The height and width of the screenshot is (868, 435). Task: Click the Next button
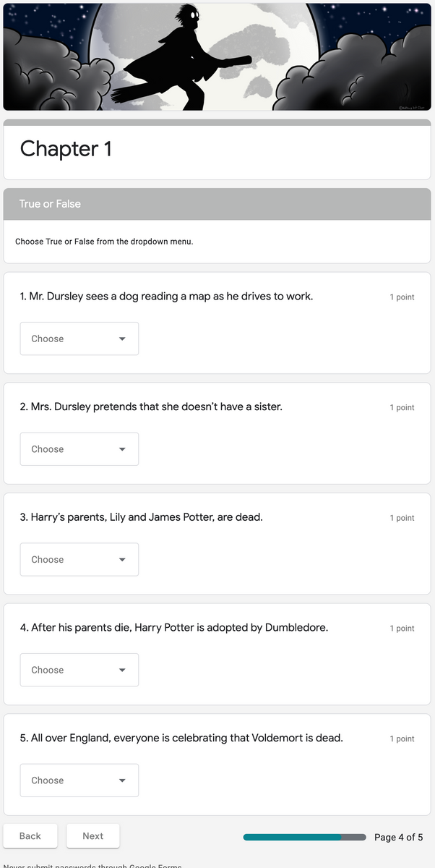coord(92,835)
